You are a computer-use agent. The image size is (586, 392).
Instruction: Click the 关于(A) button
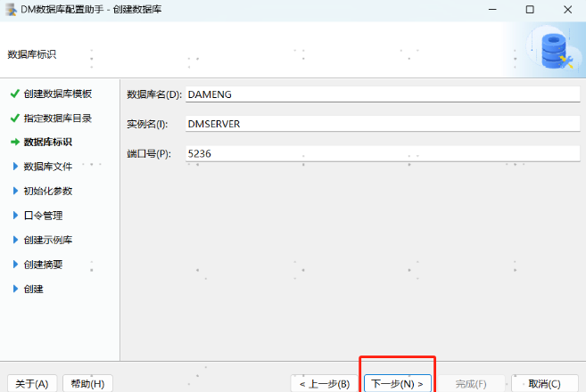coord(32,383)
